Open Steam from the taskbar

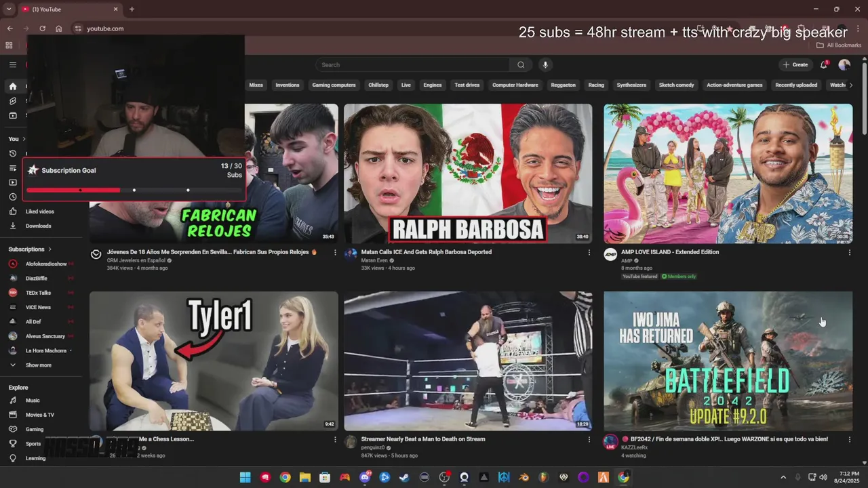click(x=404, y=477)
